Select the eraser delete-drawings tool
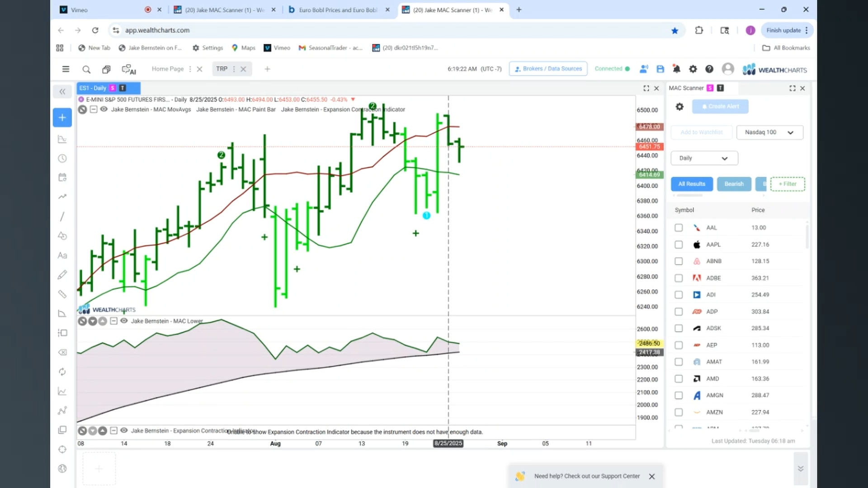 (62, 352)
